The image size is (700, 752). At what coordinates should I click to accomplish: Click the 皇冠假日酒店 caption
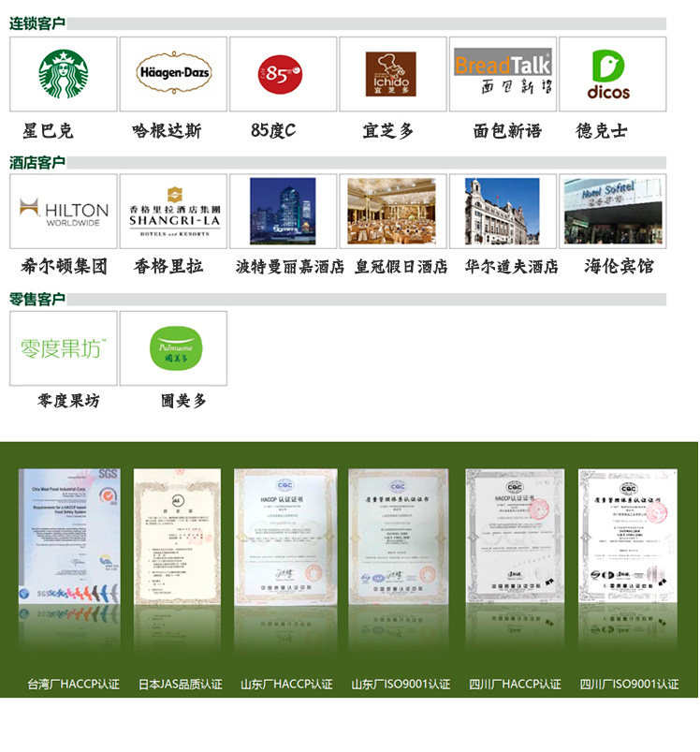pos(401,266)
